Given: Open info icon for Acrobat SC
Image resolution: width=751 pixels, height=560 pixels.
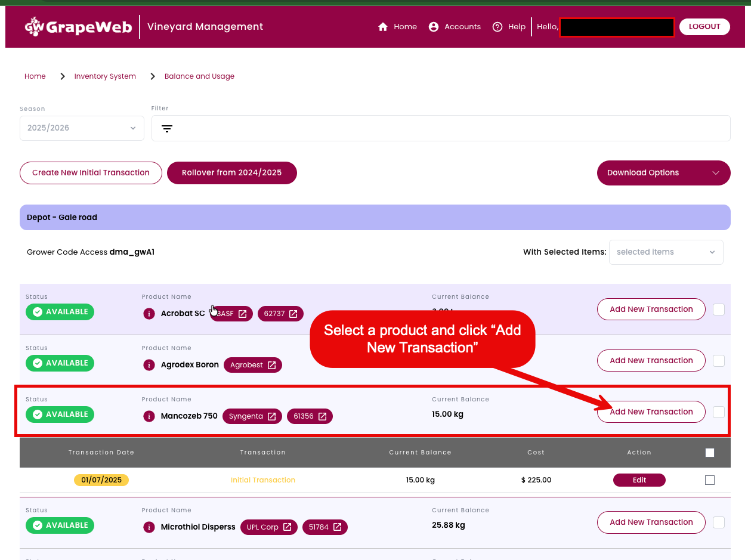Looking at the screenshot, I should 149,314.
